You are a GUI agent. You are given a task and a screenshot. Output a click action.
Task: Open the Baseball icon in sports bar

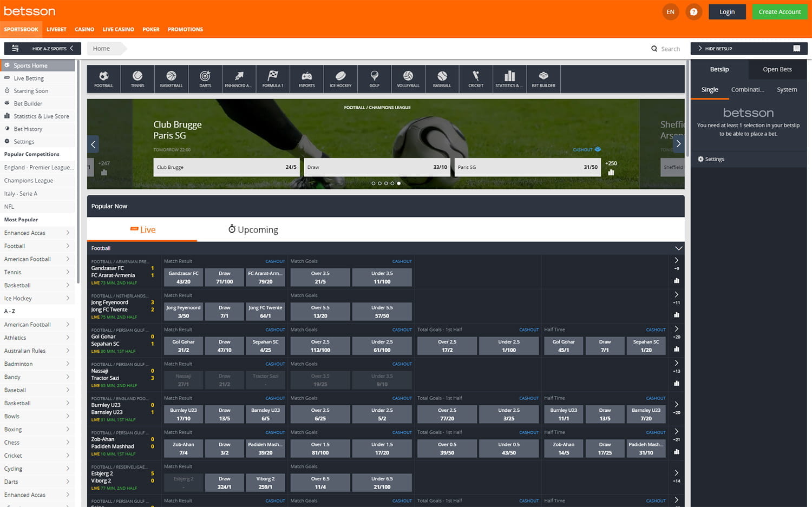442,79
